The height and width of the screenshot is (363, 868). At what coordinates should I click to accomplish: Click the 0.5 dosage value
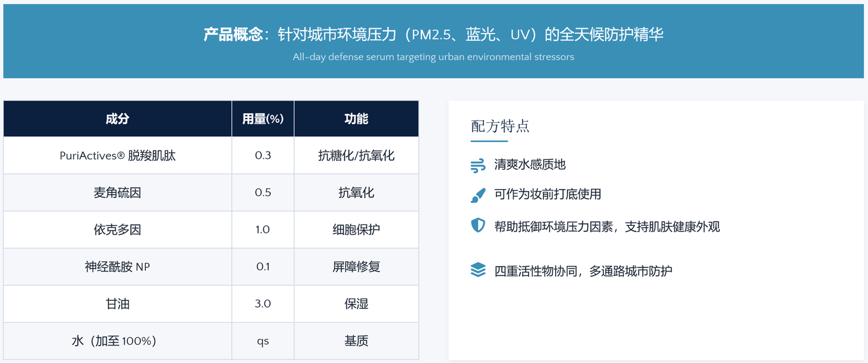click(x=263, y=193)
